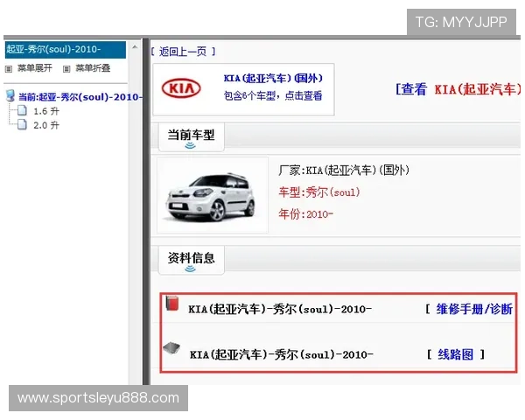Image resolution: width=525 pixels, height=420 pixels.
Task: Expand the menu via 菜单展开 text
Action: pos(35,68)
